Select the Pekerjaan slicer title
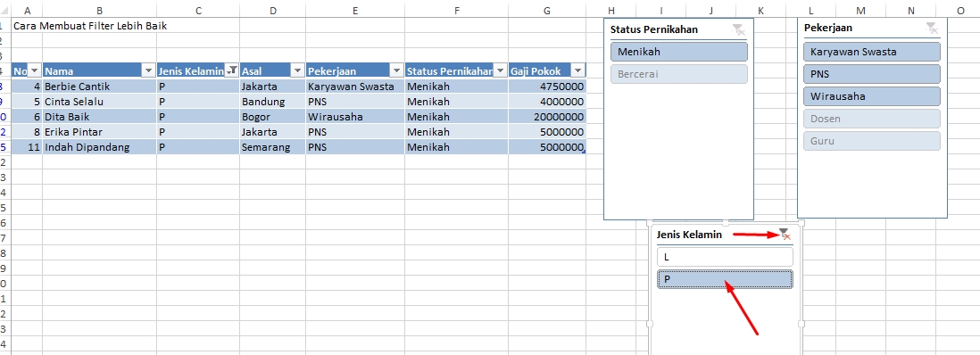Image resolution: width=980 pixels, height=355 pixels. [828, 29]
